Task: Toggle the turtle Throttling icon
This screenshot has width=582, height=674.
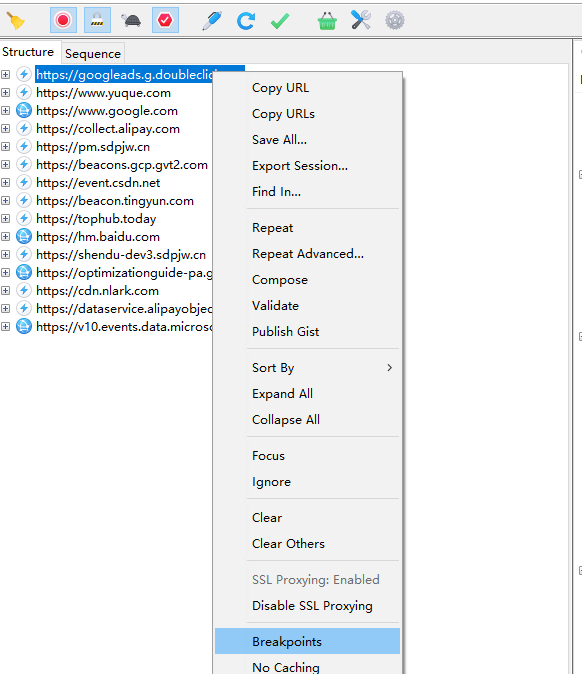Action: coord(131,20)
